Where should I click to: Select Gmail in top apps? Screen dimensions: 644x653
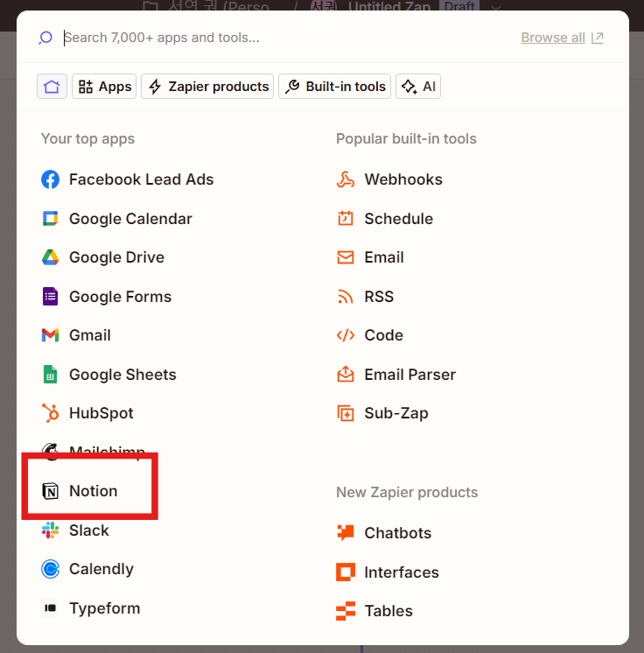pos(90,335)
